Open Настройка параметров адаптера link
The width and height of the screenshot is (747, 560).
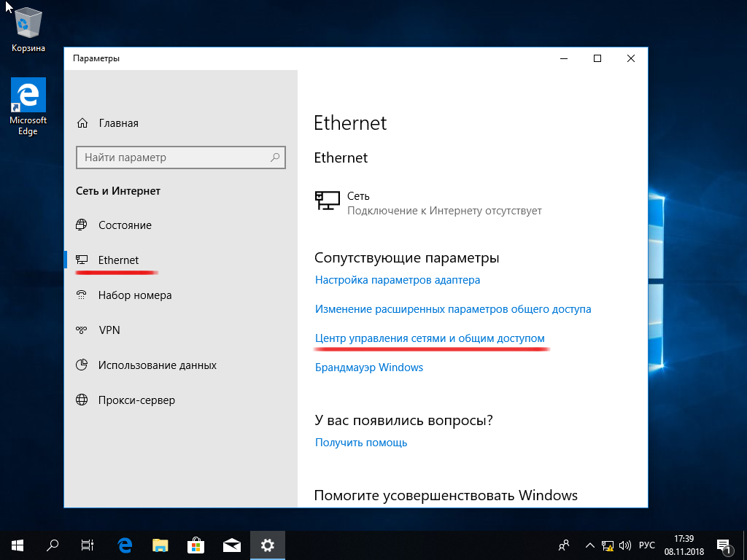(398, 280)
